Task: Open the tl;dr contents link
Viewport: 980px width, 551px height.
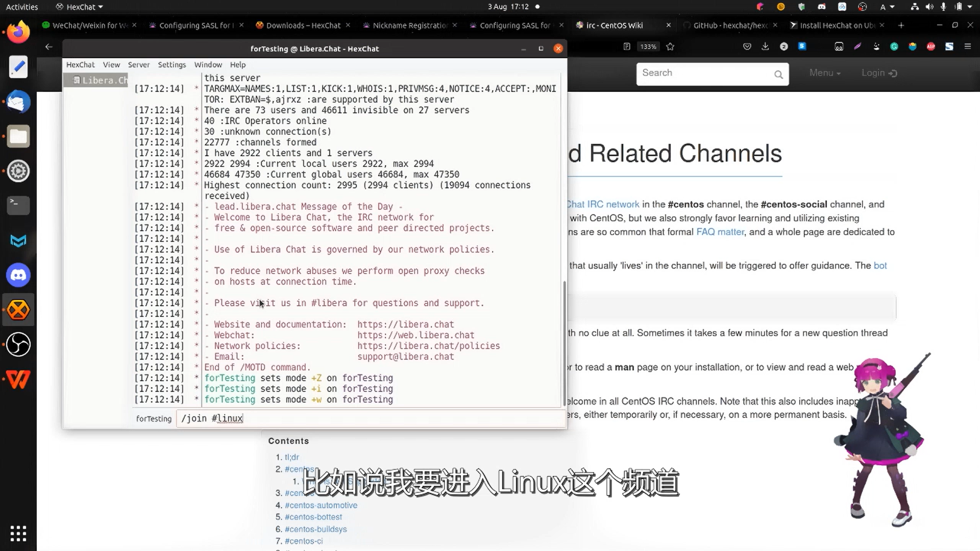Action: click(x=292, y=457)
